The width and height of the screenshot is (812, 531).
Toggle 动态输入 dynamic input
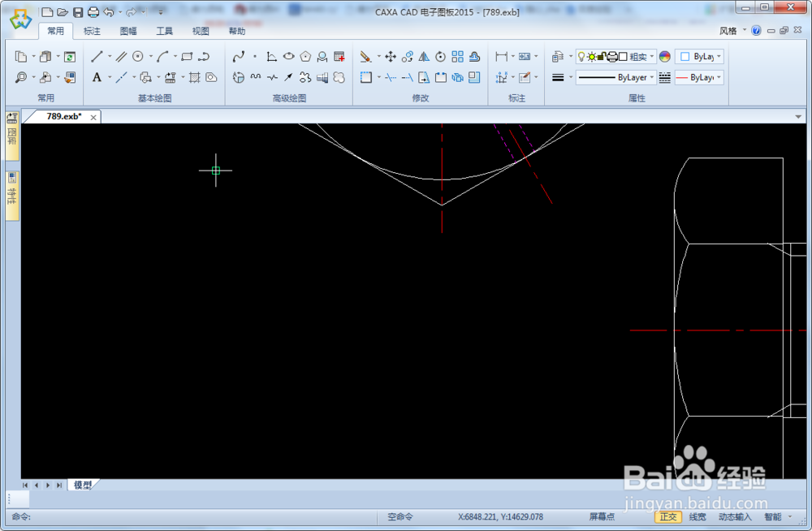click(x=735, y=516)
